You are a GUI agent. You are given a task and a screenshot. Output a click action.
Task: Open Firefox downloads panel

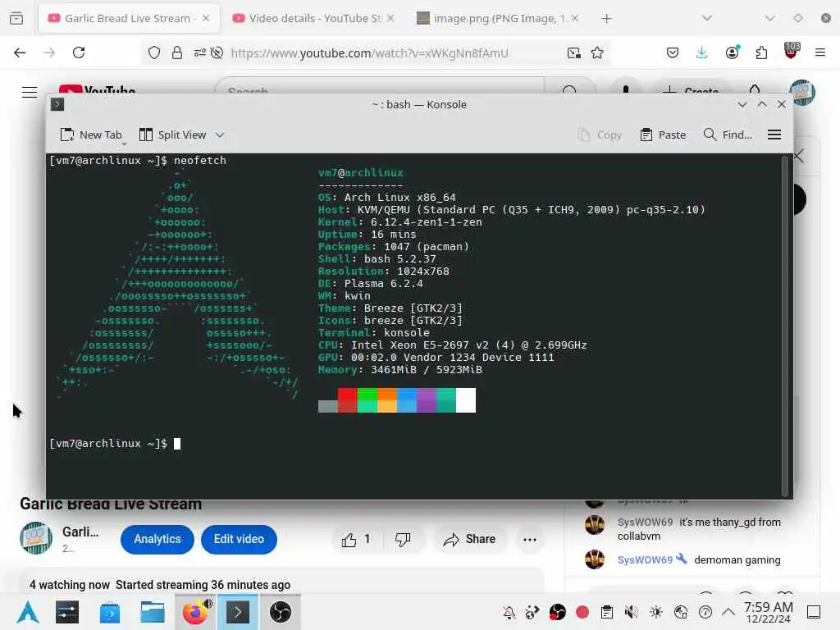(x=702, y=52)
